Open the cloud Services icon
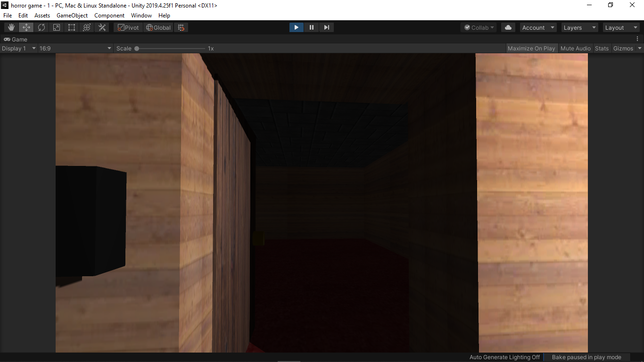This screenshot has width=644, height=362. point(508,27)
